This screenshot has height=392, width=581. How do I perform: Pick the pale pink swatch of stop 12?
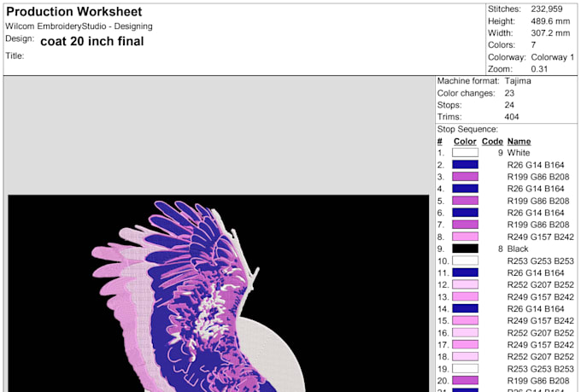pyautogui.click(x=465, y=284)
